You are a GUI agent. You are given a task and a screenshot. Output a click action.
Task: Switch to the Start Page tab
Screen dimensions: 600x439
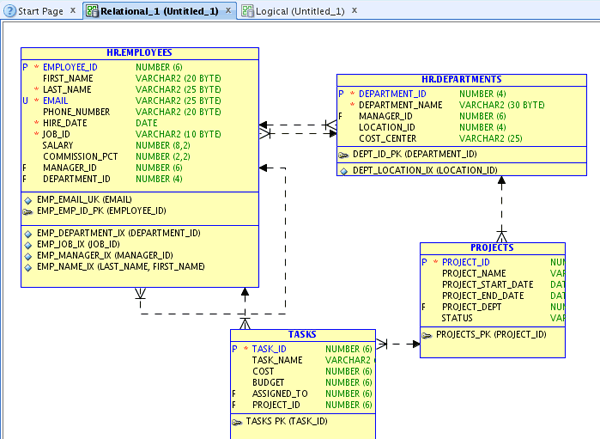pos(40,11)
